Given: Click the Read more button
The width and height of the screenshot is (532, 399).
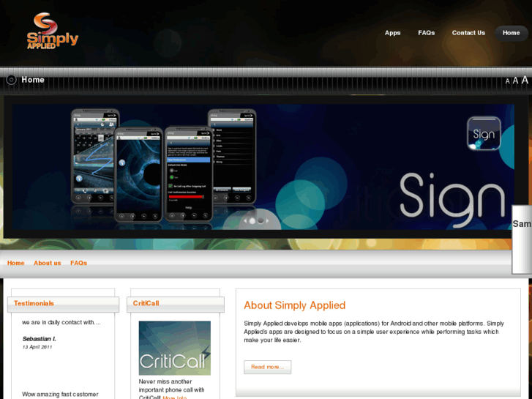Looking at the screenshot, I should tap(267, 367).
